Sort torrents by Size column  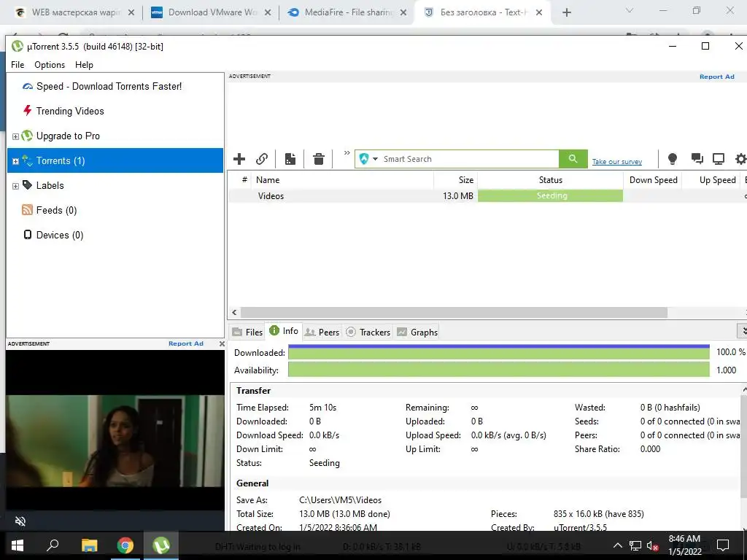(455, 180)
